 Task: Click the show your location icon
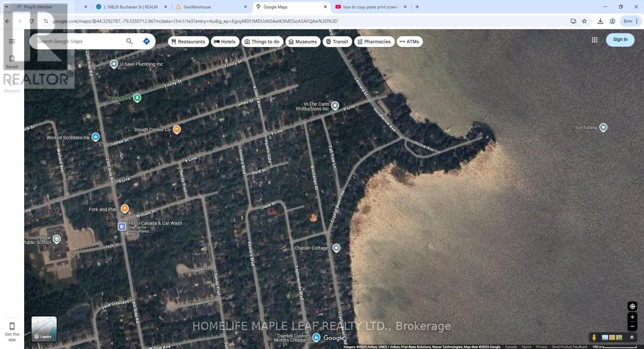[632, 306]
